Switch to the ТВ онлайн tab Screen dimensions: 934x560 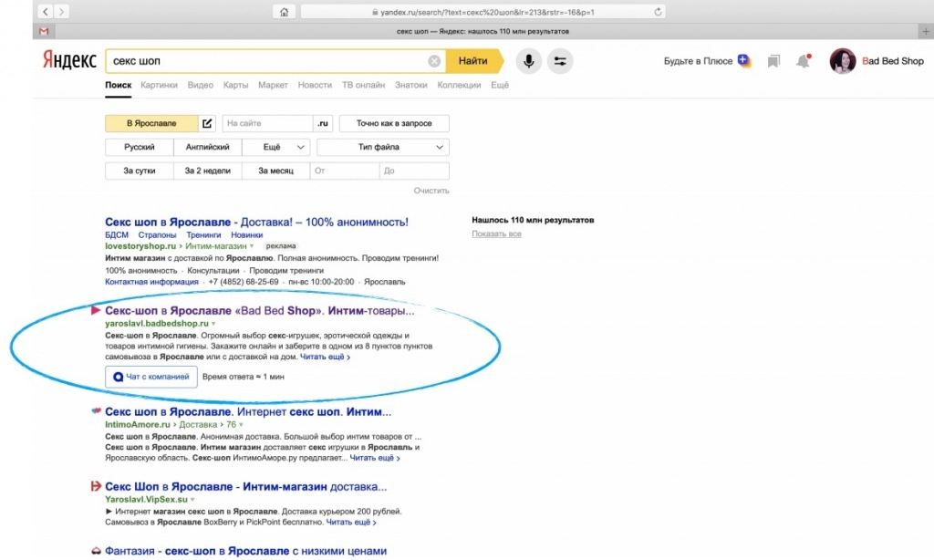363,85
